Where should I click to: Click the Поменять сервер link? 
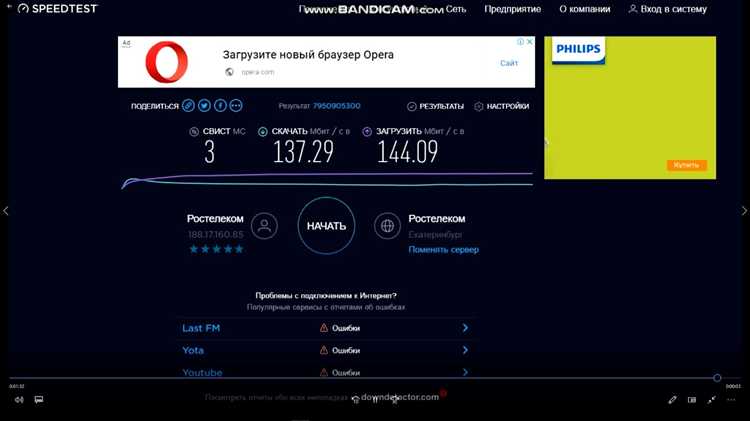pos(443,250)
